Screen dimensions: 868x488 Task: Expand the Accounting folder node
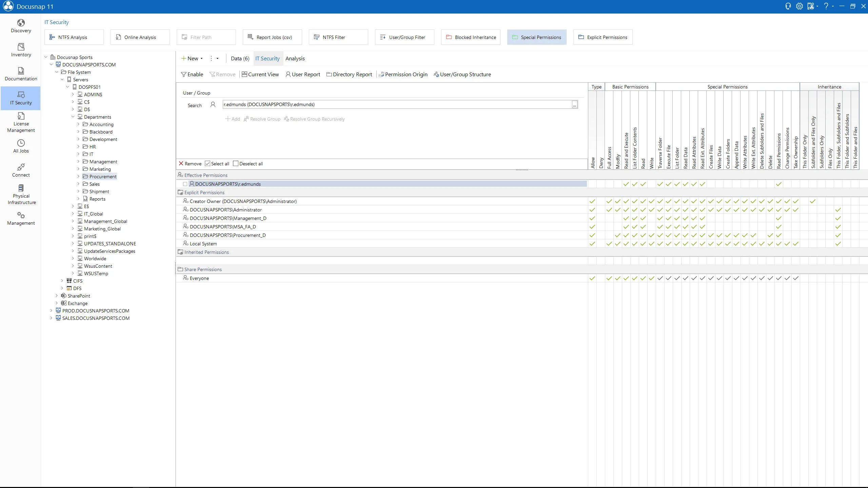tap(78, 124)
